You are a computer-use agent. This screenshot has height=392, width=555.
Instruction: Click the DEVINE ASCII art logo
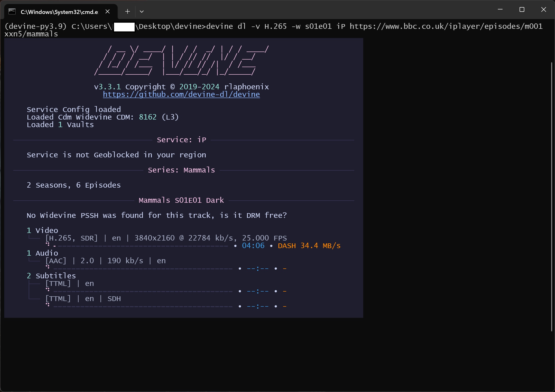point(181,61)
